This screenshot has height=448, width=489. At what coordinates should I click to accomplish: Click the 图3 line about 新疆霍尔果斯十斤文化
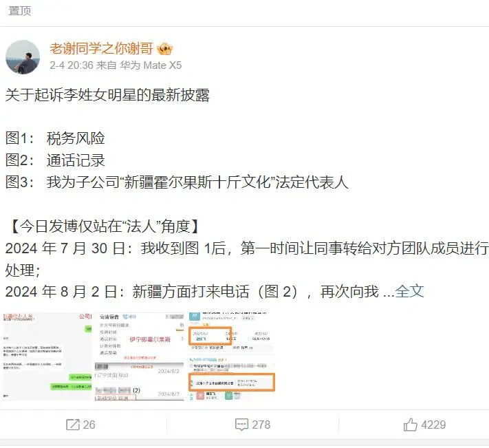click(177, 182)
